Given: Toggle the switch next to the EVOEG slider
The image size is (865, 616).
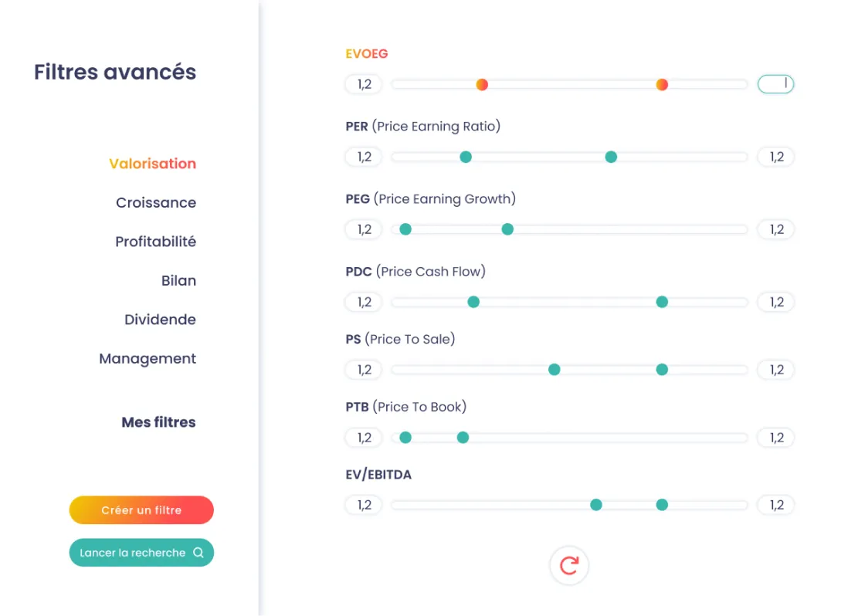Looking at the screenshot, I should tap(775, 83).
